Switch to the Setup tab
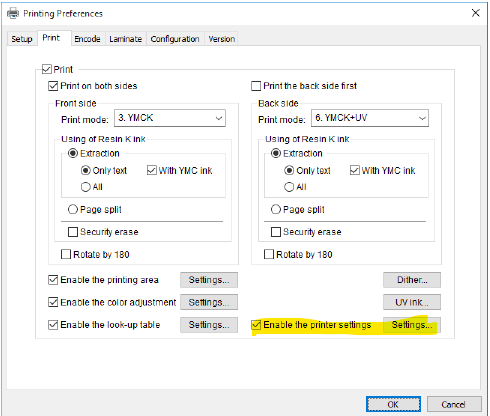Screen dimensions: 490x416 (22, 39)
